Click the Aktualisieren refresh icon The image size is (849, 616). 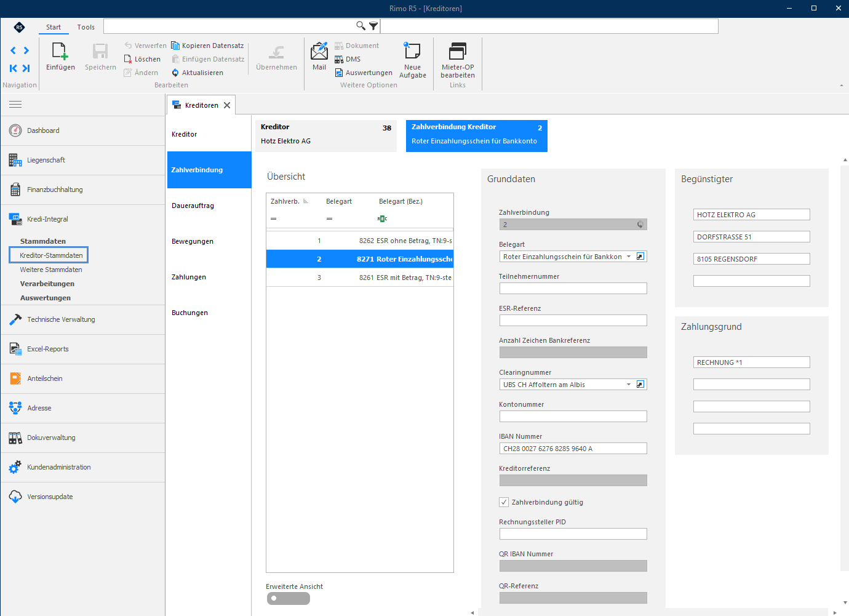tap(175, 73)
